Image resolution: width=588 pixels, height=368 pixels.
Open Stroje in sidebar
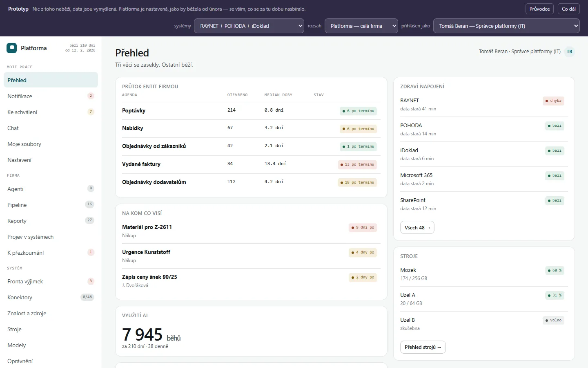tap(51, 329)
